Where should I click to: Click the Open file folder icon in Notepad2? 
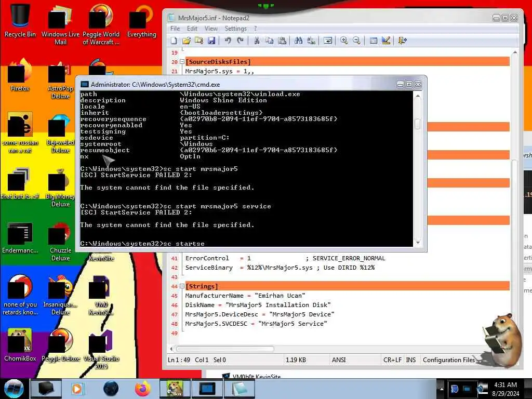[x=187, y=41]
